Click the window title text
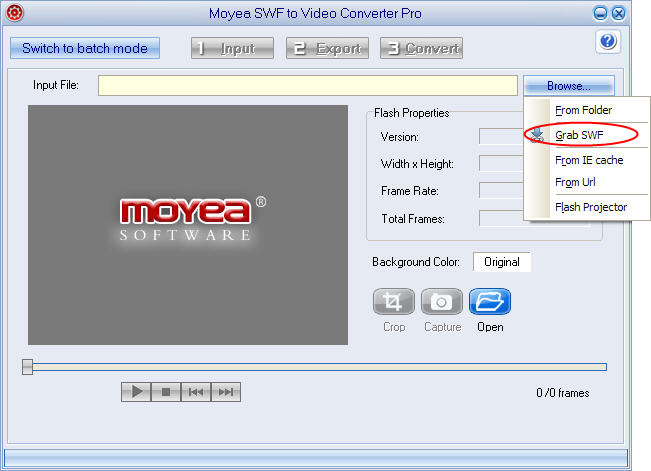This screenshot has height=471, width=651. [315, 13]
